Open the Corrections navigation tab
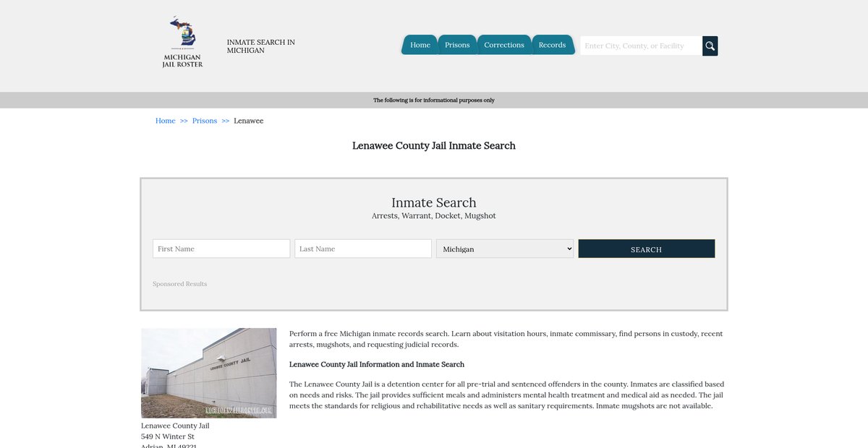Screen dimensions: 868x448 click(504, 45)
